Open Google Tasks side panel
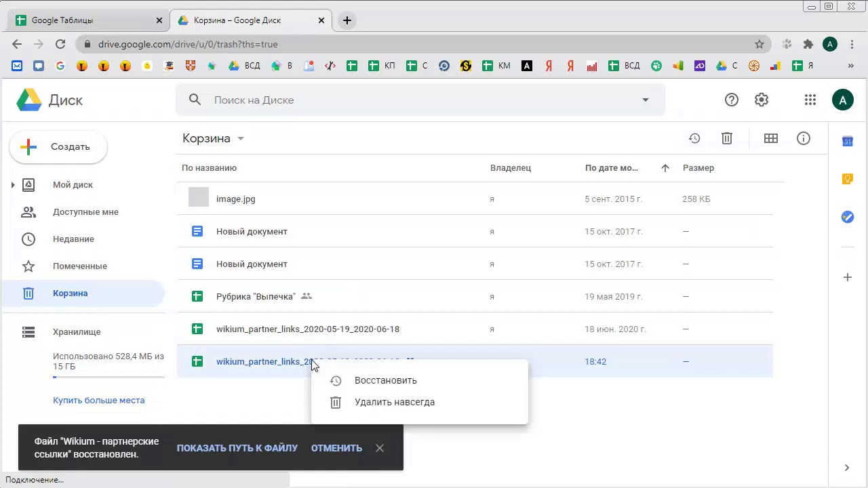This screenshot has height=488, width=868. (848, 217)
